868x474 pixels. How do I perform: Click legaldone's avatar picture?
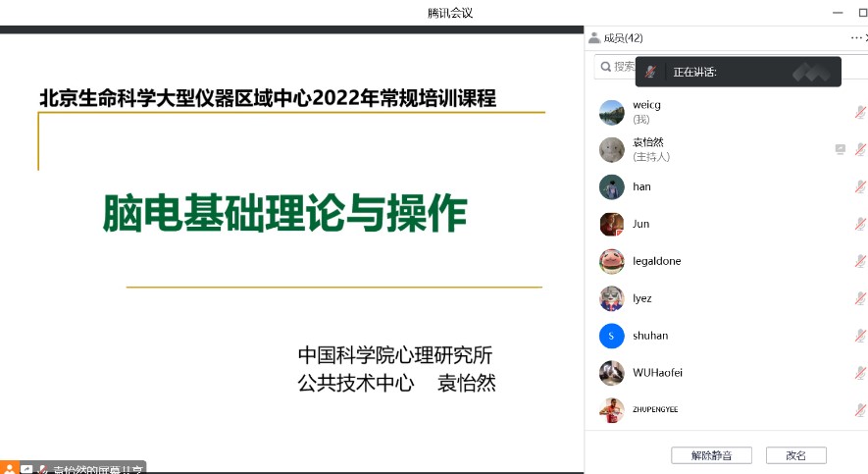611,261
